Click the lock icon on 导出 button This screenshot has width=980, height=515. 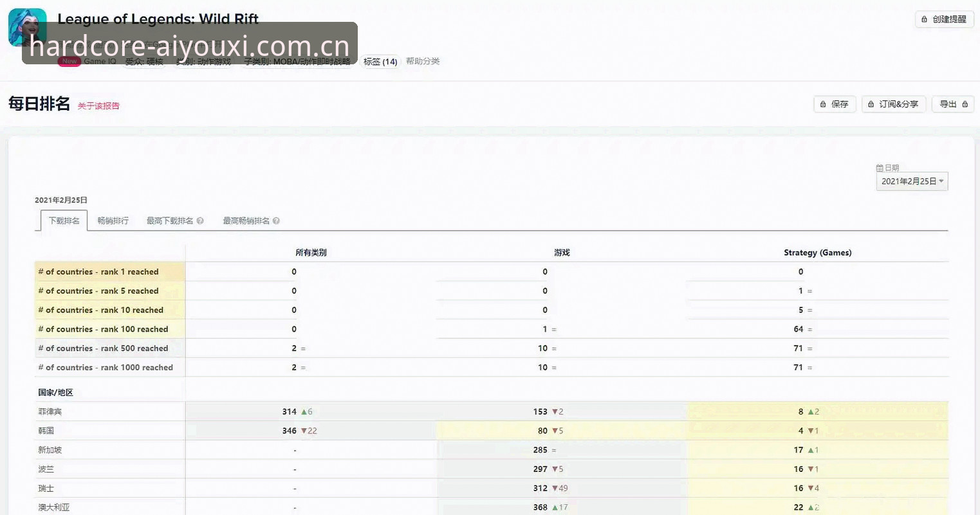tap(965, 104)
